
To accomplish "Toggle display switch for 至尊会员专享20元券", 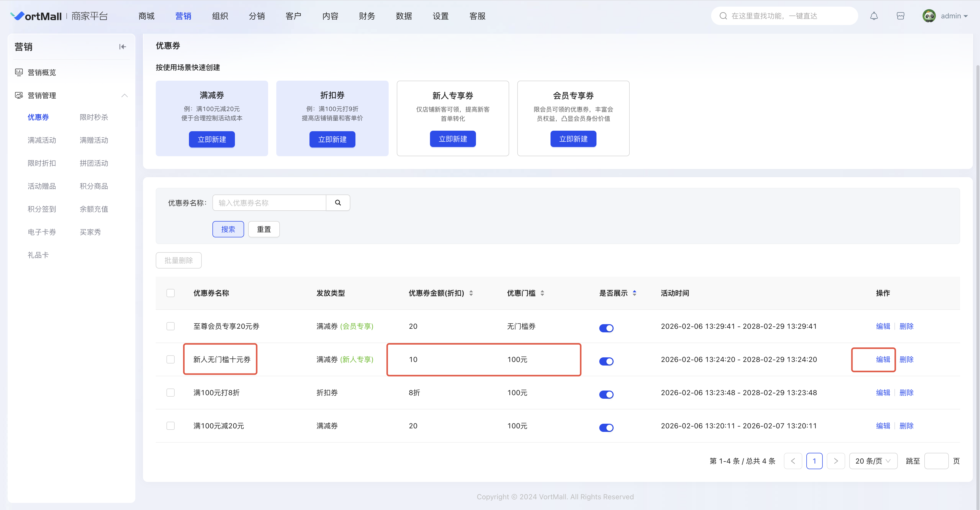I will click(x=606, y=328).
